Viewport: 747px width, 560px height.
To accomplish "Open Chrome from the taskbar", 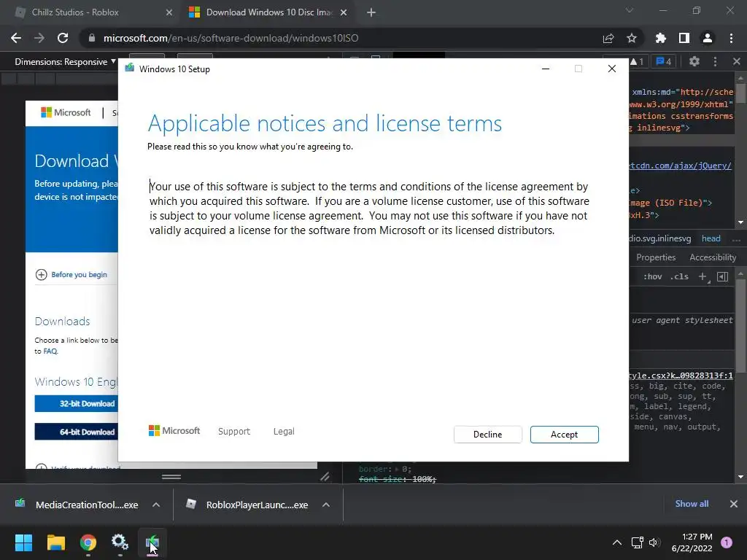I will 88,542.
